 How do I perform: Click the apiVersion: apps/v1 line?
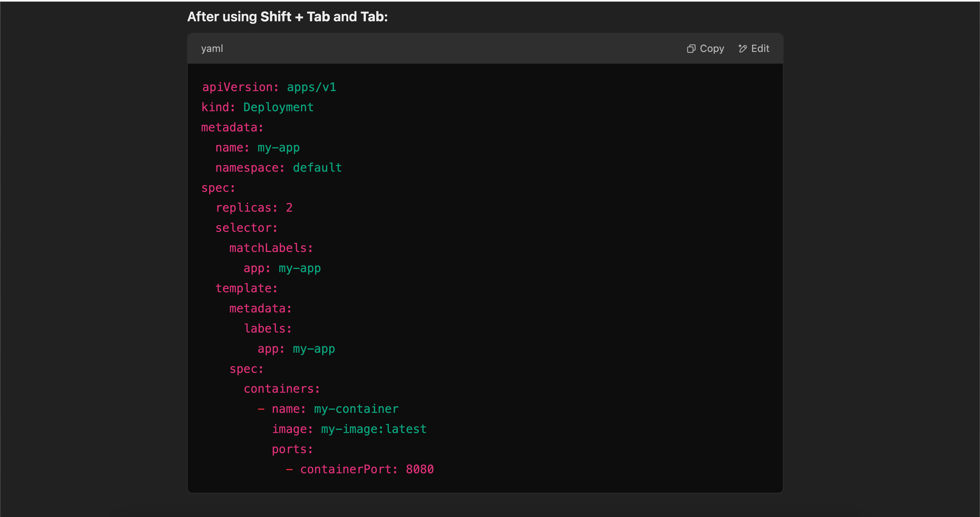[269, 87]
